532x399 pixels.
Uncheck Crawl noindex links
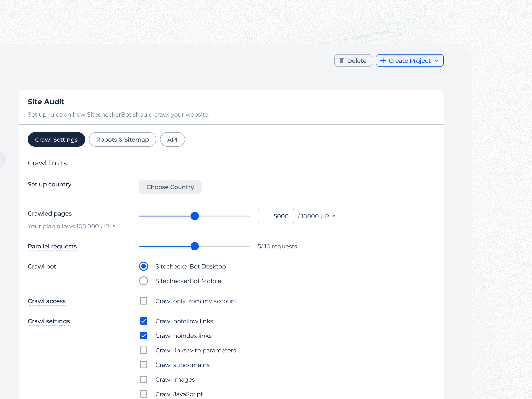point(144,335)
